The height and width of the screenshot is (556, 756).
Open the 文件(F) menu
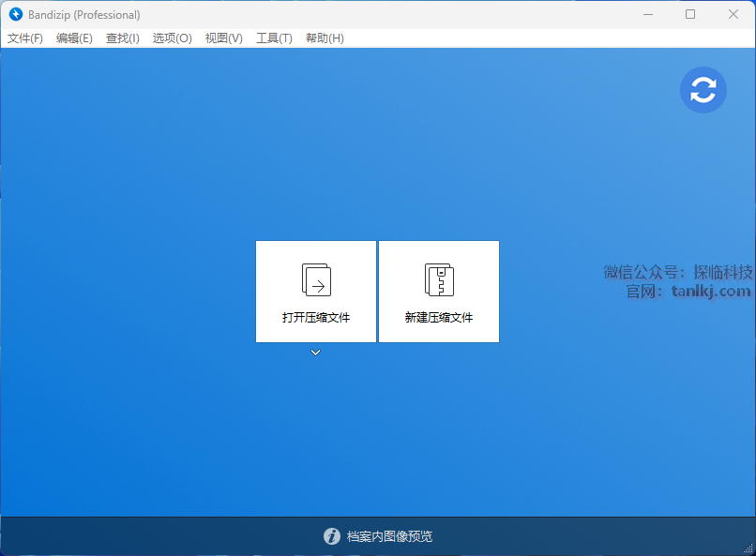[x=25, y=38]
